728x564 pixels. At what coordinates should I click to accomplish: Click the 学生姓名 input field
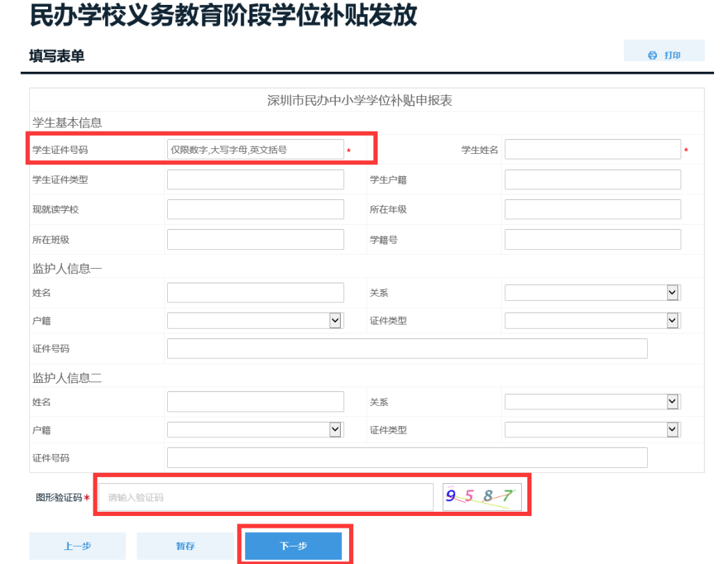tap(592, 148)
